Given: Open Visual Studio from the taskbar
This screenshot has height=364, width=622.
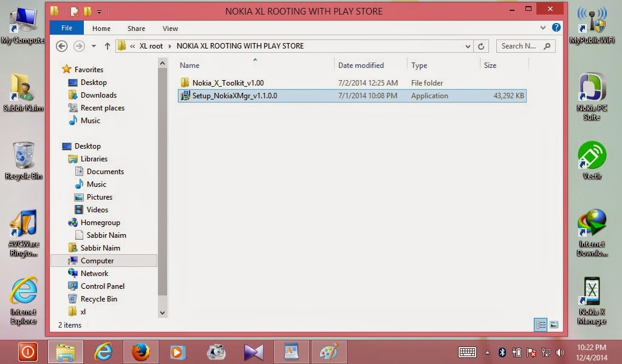Looking at the screenshot, I should coord(253,352).
